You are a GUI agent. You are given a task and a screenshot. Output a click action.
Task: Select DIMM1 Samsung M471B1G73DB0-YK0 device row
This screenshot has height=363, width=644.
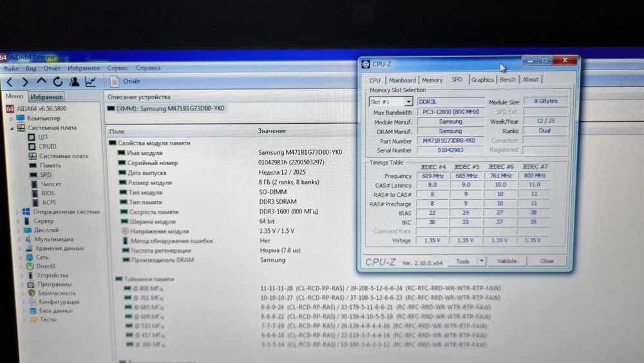pyautogui.click(x=166, y=108)
